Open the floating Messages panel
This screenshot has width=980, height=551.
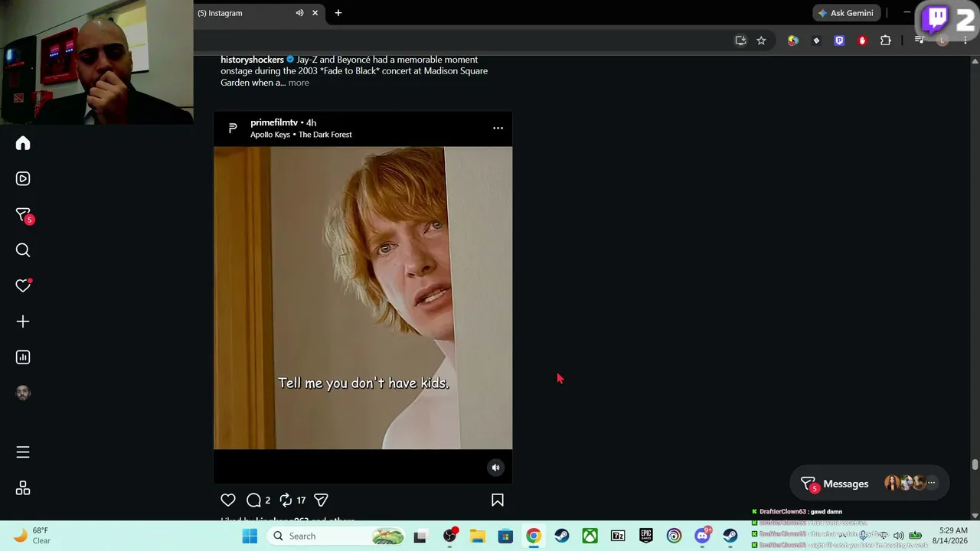pyautogui.click(x=870, y=484)
